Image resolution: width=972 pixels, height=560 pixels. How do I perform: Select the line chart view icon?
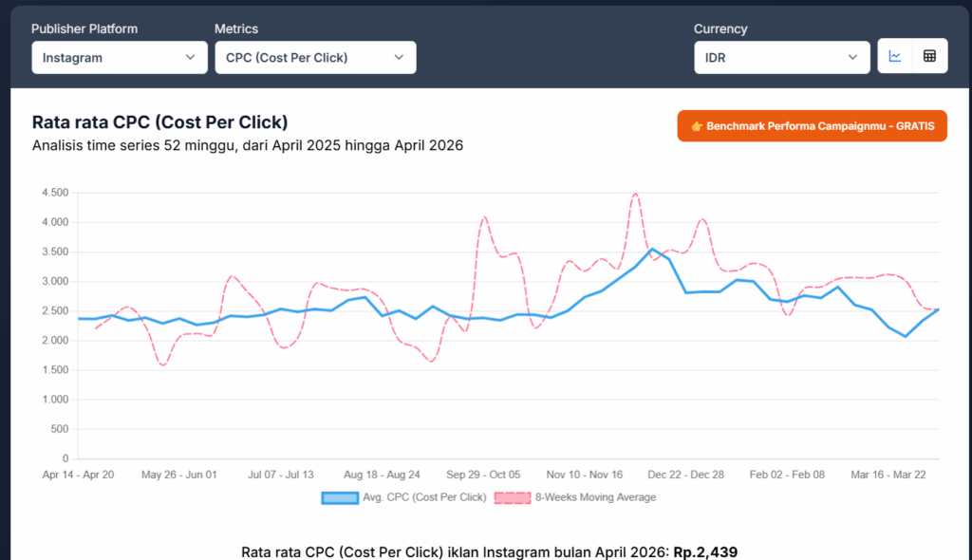[893, 55]
